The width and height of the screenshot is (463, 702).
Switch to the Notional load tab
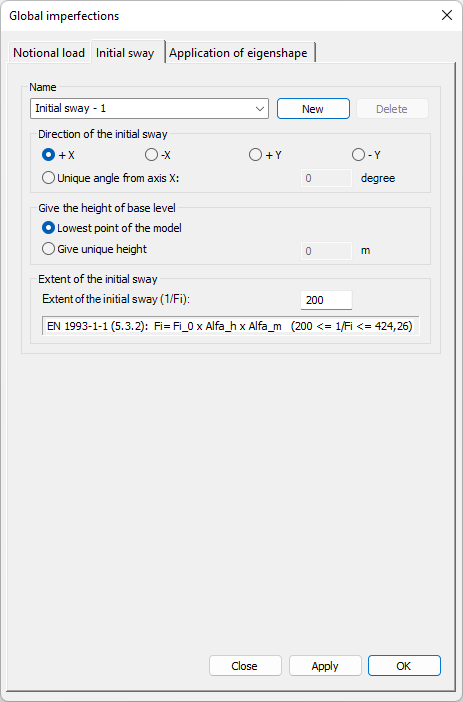tap(49, 53)
